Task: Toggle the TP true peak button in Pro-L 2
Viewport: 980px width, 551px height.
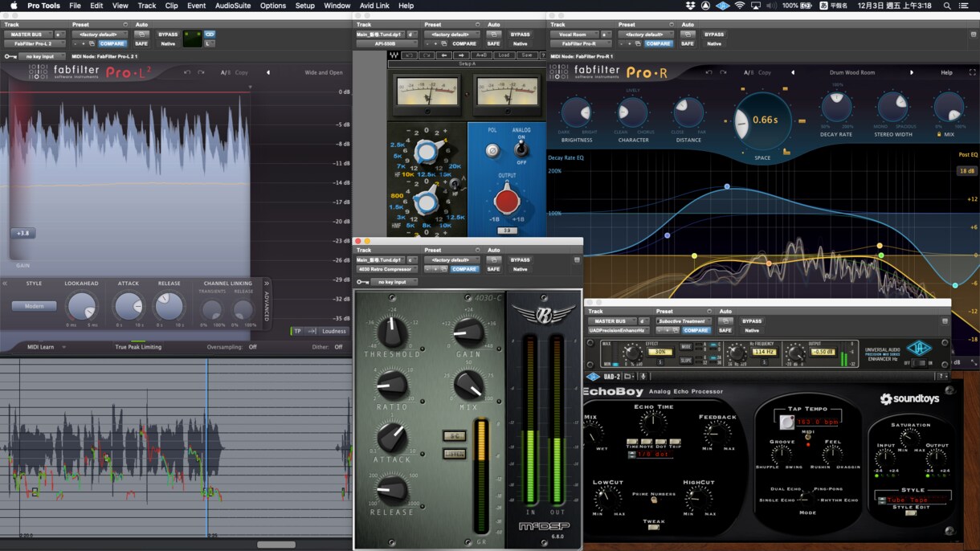Action: pyautogui.click(x=297, y=331)
